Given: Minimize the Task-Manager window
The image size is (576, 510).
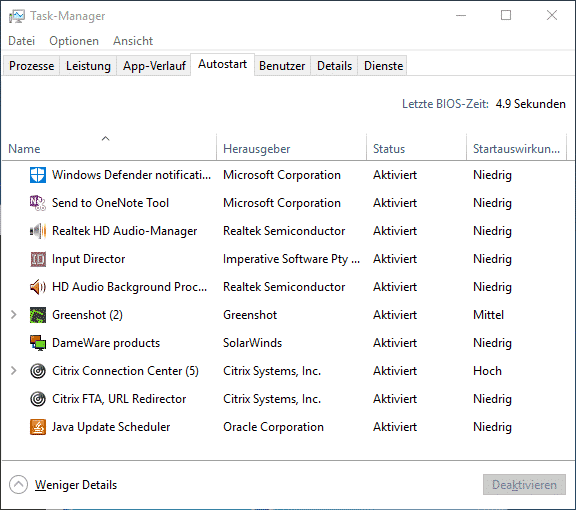Looking at the screenshot, I should tap(461, 15).
